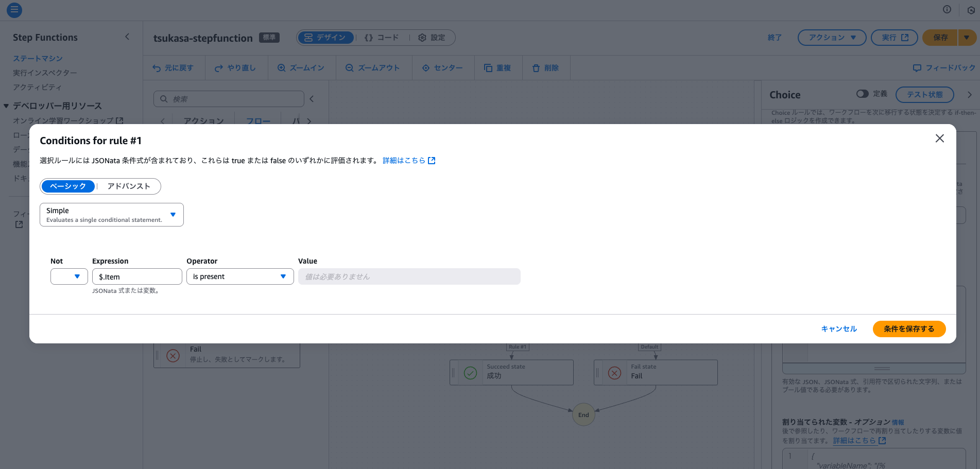Select the Fail state in states list
The height and width of the screenshot is (469, 980).
[x=227, y=355]
